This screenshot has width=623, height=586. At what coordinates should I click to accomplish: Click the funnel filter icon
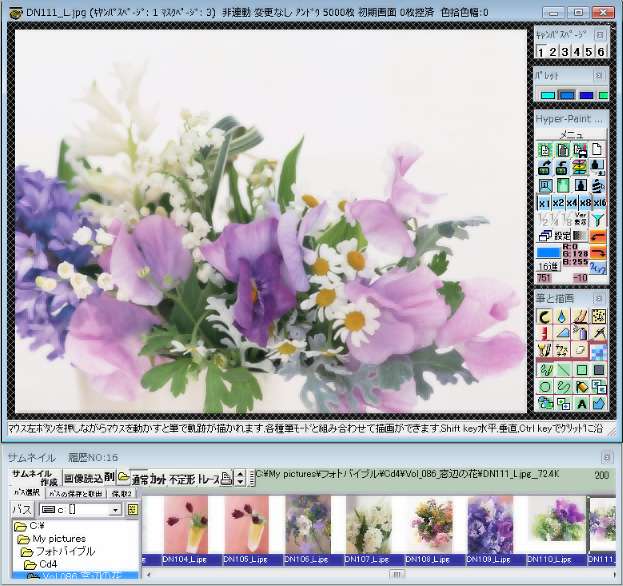pyautogui.click(x=598, y=218)
